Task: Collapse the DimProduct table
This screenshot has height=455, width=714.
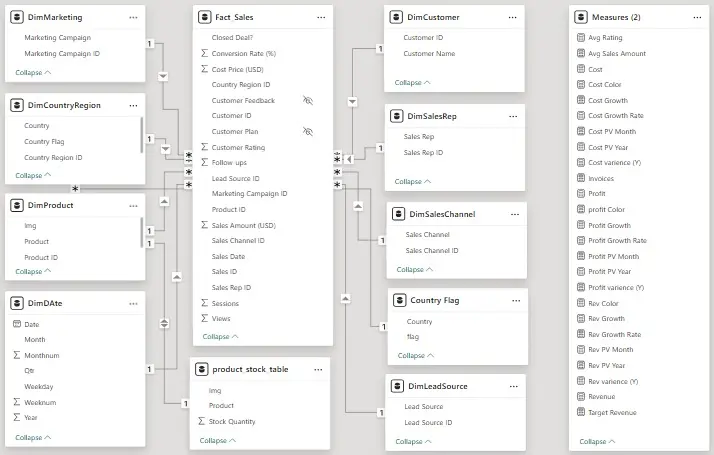Action: 33,271
